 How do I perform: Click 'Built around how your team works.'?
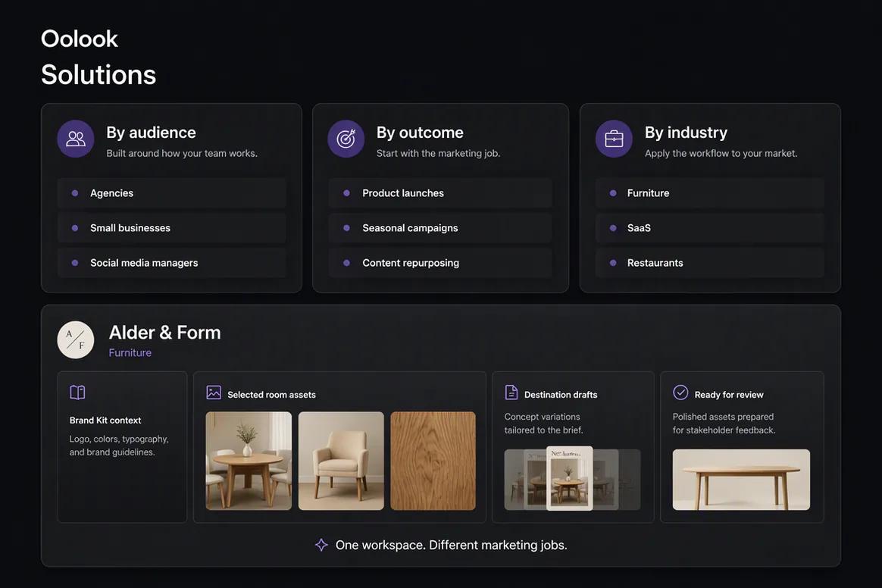pyautogui.click(x=182, y=153)
